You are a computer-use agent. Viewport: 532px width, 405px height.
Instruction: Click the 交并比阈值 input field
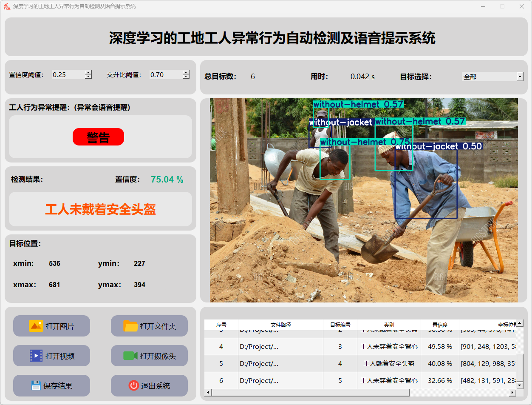166,75
